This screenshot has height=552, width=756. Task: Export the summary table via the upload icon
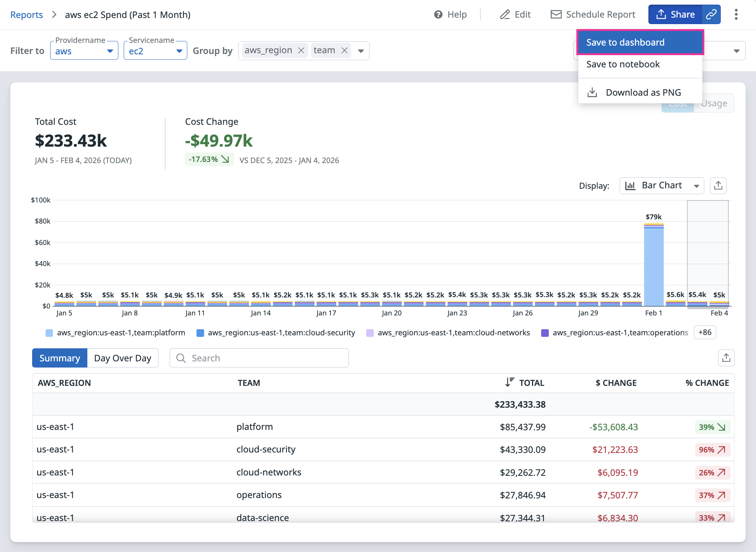click(x=726, y=358)
